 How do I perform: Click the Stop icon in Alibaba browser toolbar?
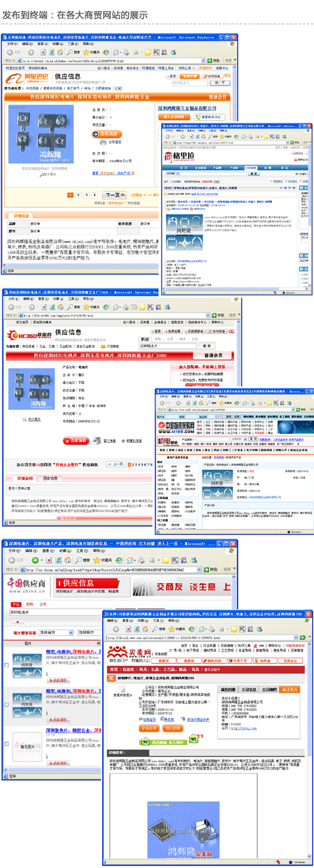[43, 52]
